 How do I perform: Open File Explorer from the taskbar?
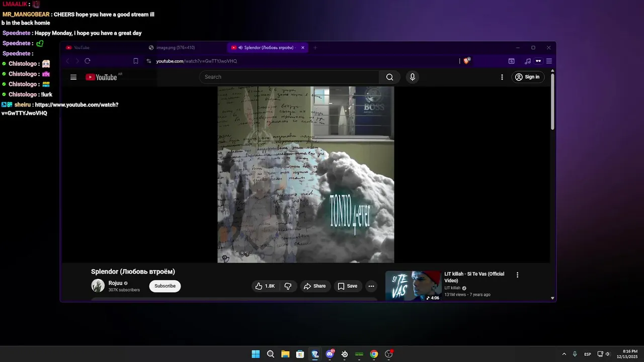(x=285, y=354)
